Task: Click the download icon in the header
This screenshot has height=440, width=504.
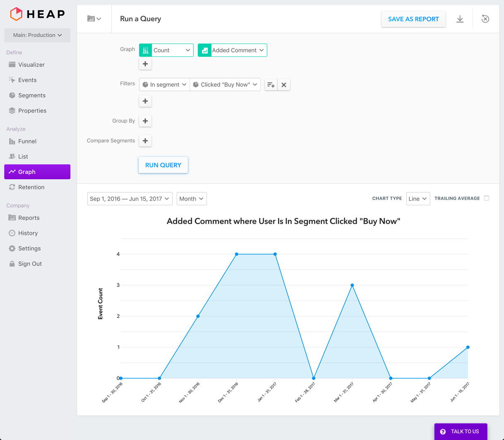Action: click(x=460, y=19)
